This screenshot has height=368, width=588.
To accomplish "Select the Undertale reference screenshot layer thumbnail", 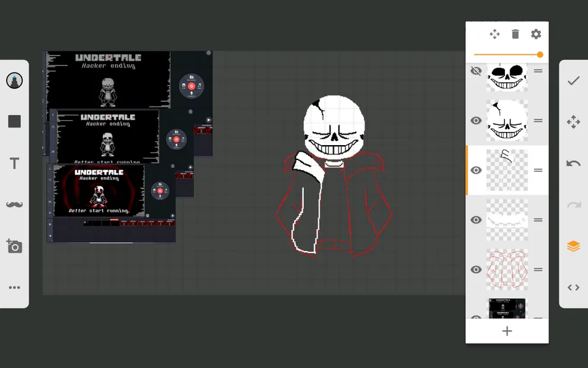I will tap(507, 309).
